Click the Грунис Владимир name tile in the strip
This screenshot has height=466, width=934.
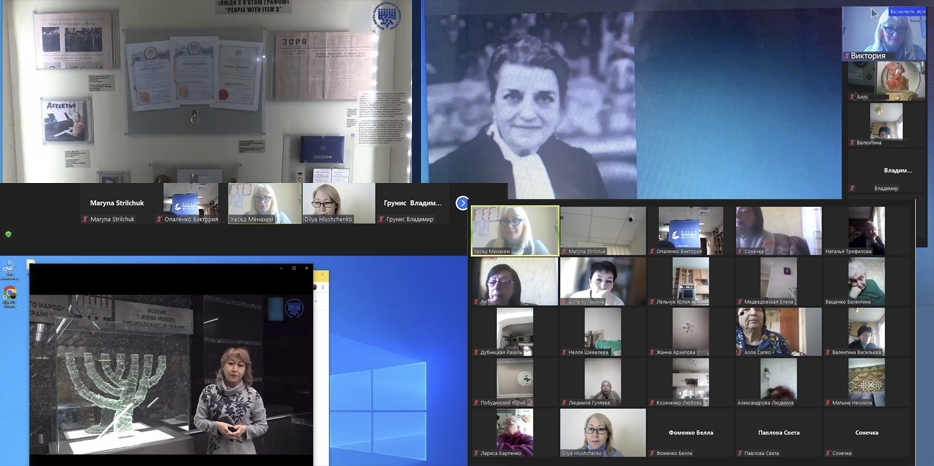[x=413, y=203]
